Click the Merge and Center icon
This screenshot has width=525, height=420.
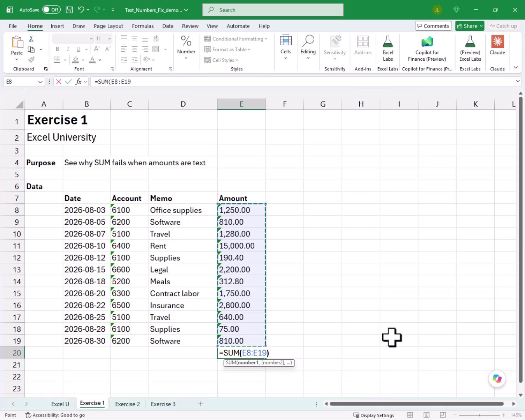coord(156,49)
